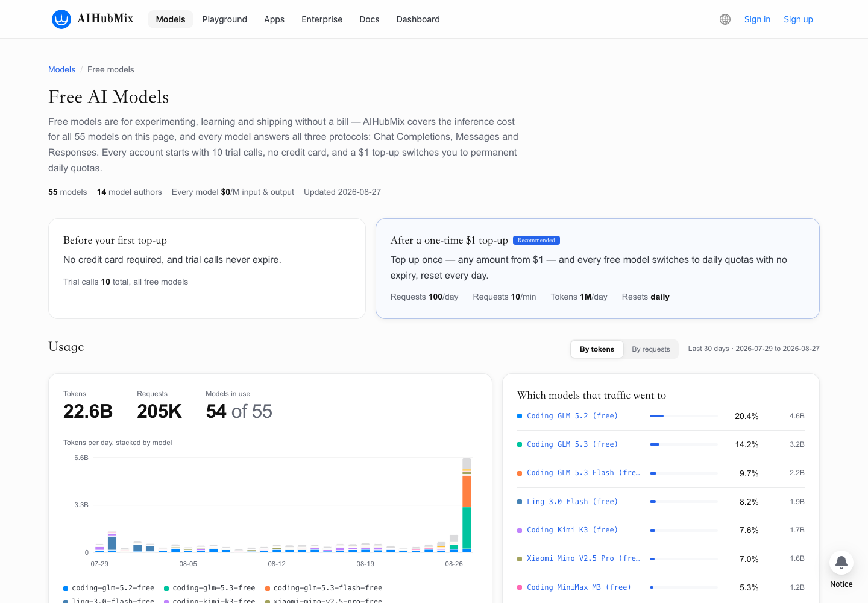
Task: Click the pink dot beside Coding MiniMax M3
Action: pos(520,587)
